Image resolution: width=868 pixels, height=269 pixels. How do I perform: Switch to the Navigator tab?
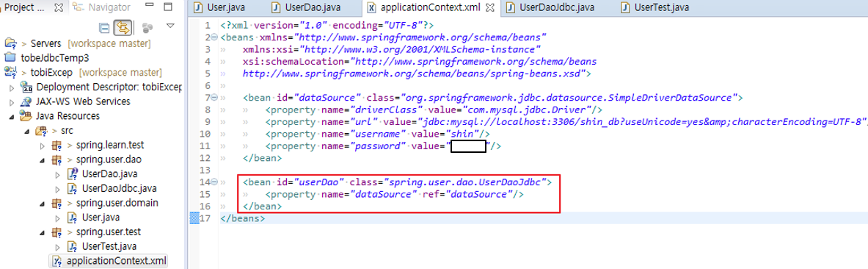(103, 8)
